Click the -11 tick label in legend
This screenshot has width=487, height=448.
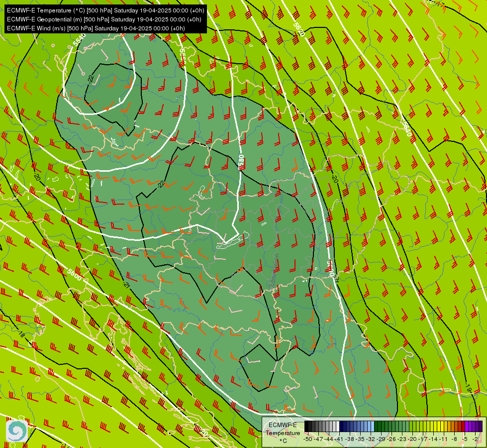pyautogui.click(x=444, y=439)
